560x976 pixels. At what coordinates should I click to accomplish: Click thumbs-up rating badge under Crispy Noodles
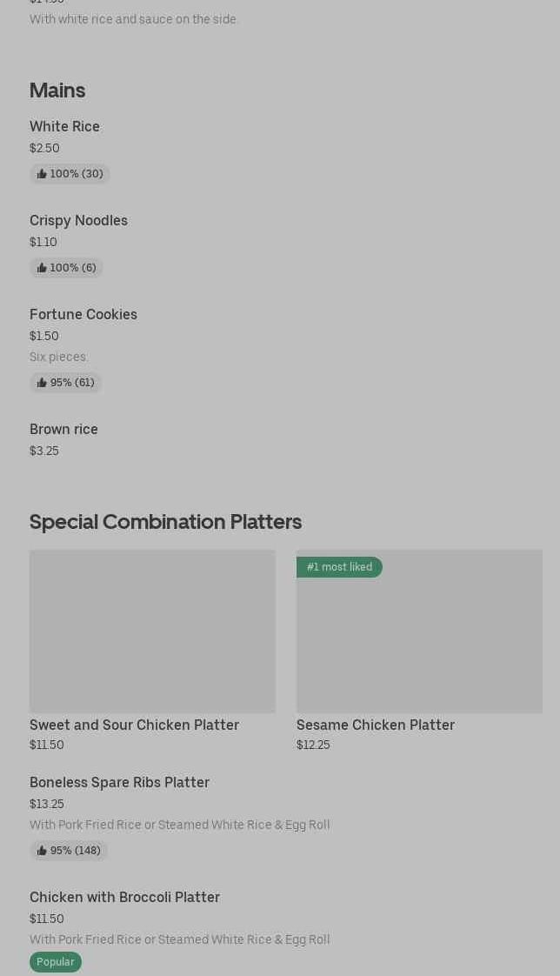coord(66,268)
